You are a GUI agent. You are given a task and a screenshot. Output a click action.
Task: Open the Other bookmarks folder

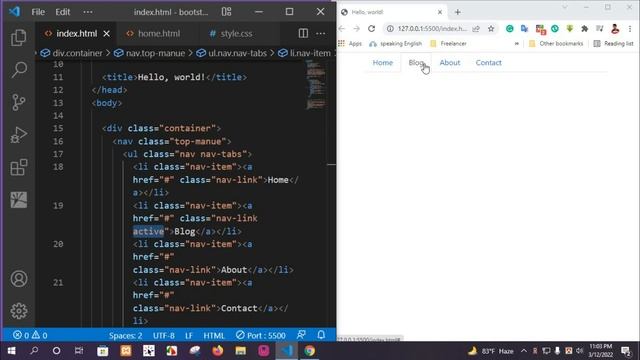coord(556,44)
